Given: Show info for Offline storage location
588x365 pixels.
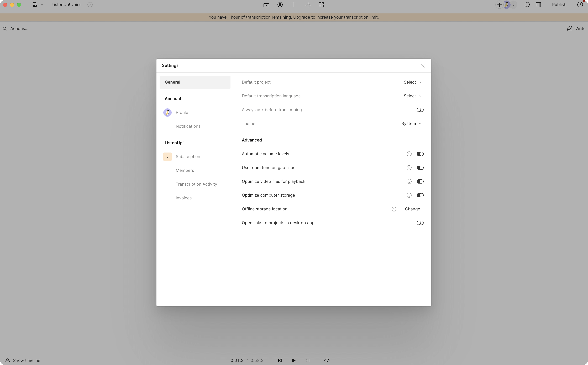Looking at the screenshot, I should click(394, 209).
